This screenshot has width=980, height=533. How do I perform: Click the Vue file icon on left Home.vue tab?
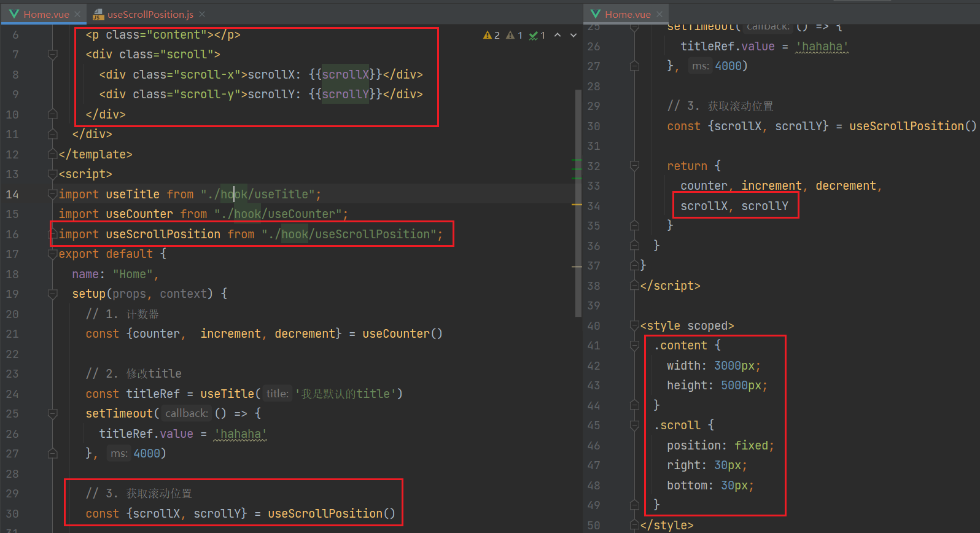(x=14, y=14)
